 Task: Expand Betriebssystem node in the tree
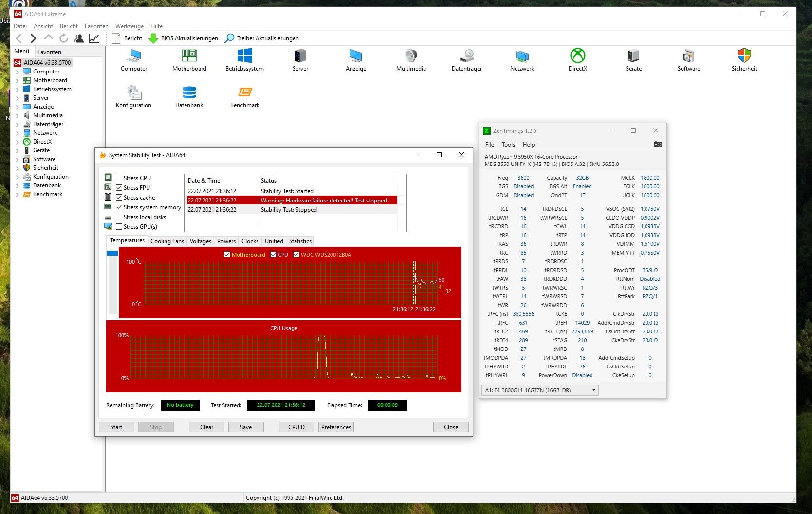(x=18, y=89)
